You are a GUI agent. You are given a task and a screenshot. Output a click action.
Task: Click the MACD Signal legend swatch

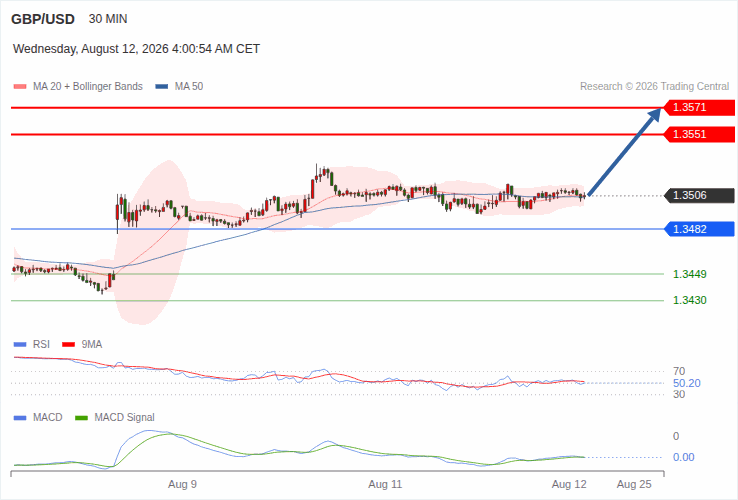pos(81,418)
